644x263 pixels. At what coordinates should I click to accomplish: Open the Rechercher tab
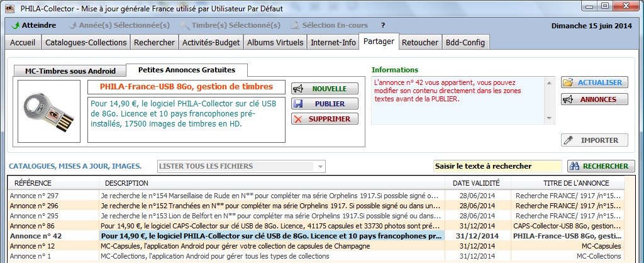pos(155,42)
